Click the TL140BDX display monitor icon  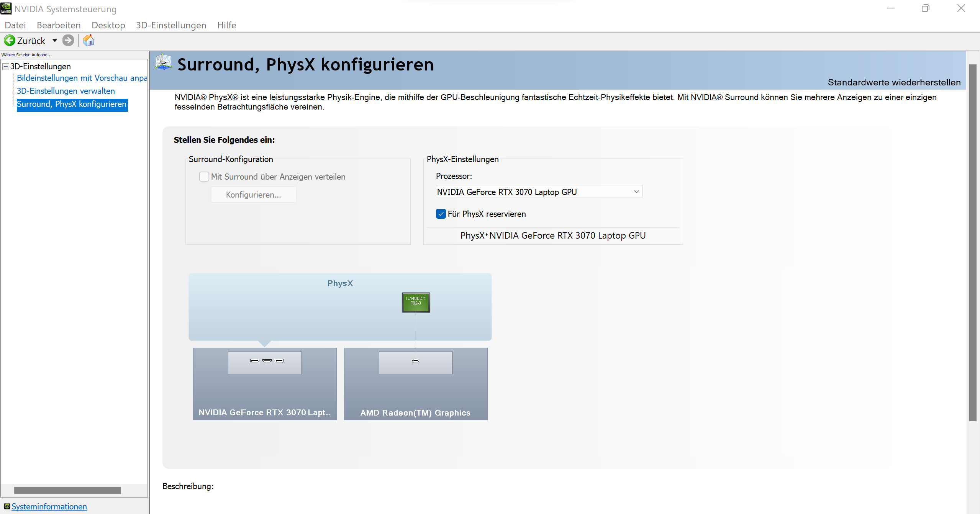pyautogui.click(x=416, y=302)
